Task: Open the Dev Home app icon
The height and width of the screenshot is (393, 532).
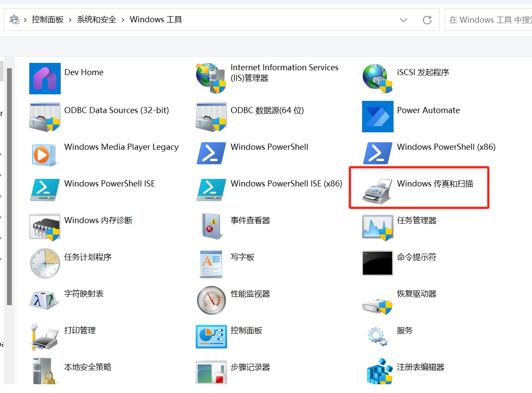Action: pos(45,79)
